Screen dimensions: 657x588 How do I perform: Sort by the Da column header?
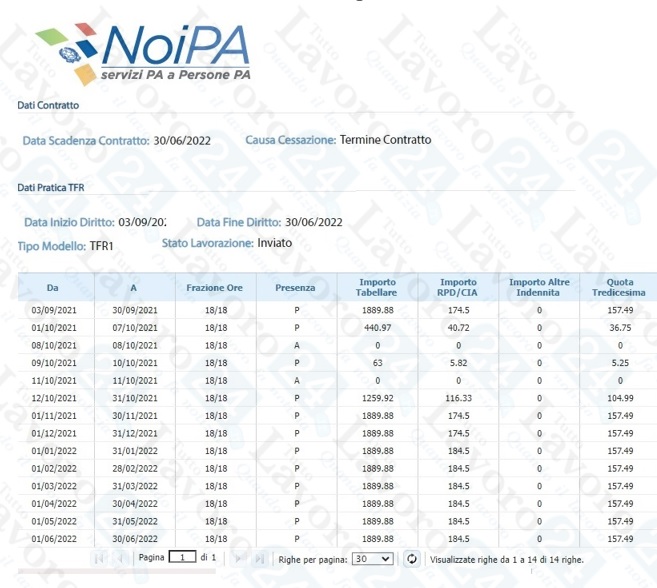tap(56, 288)
